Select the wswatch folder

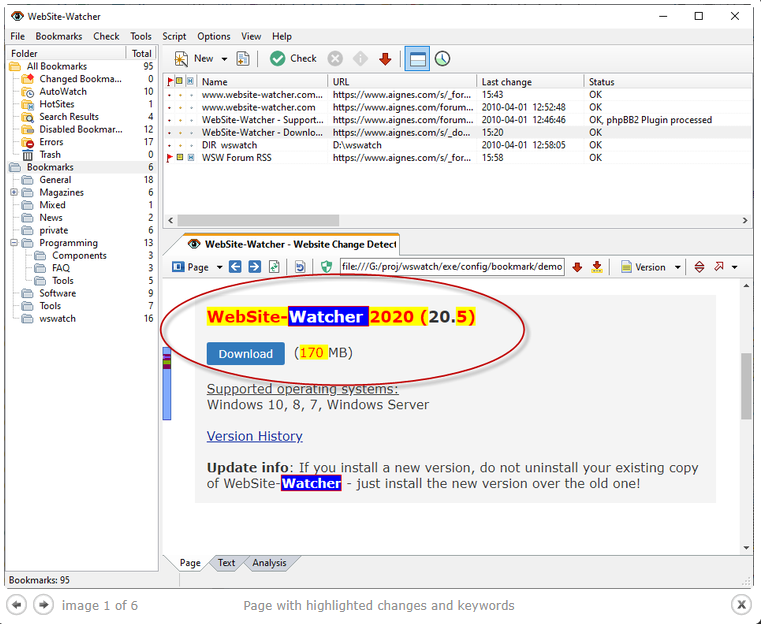click(57, 319)
